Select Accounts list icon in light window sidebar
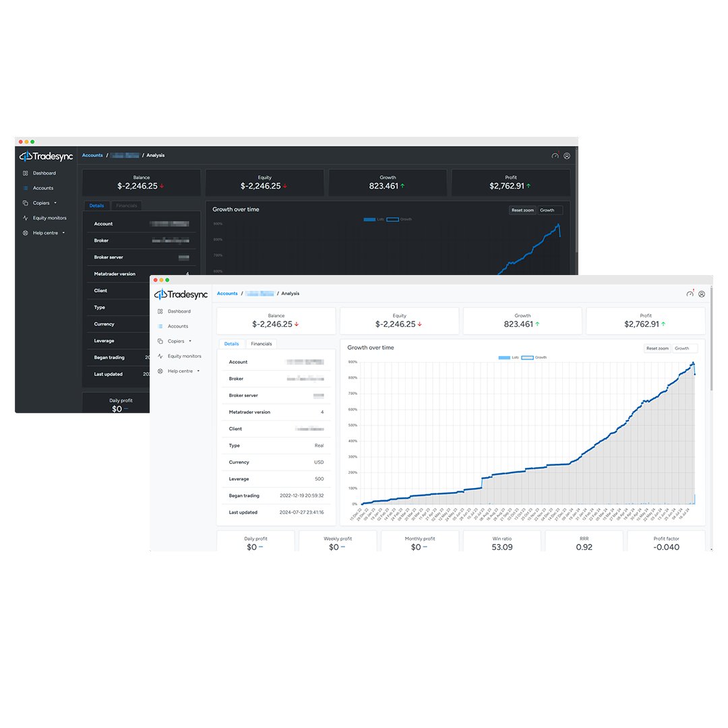This screenshot has width=728, height=728. 160,326
